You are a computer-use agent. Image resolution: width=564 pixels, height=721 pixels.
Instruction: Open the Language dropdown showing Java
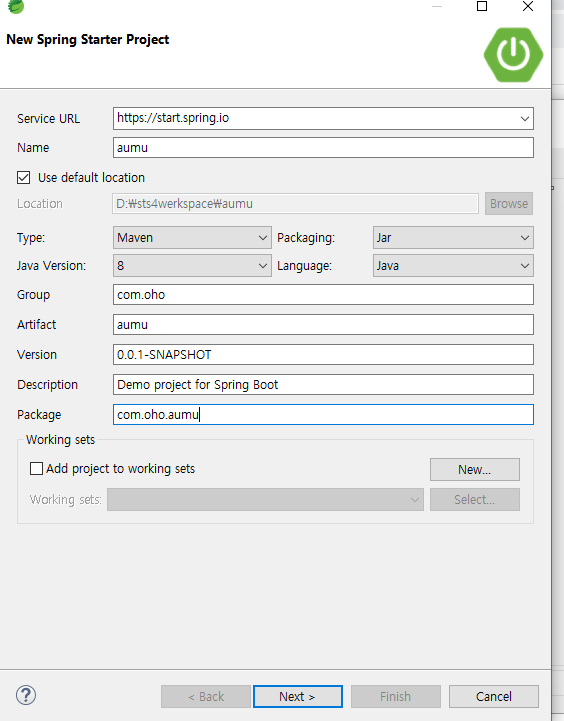click(x=453, y=266)
